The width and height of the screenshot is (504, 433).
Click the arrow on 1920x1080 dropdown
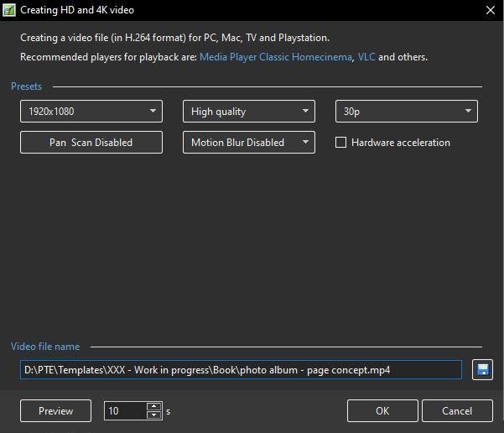(x=153, y=111)
